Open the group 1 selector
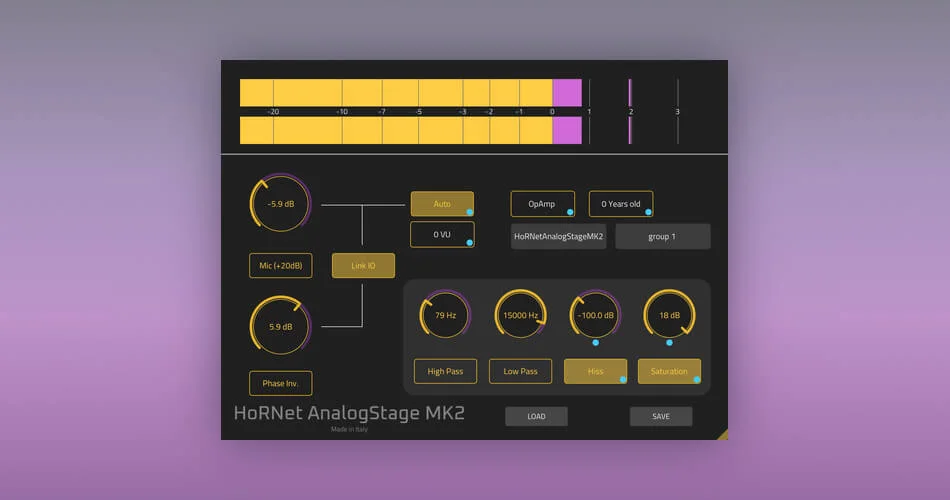 (x=663, y=236)
